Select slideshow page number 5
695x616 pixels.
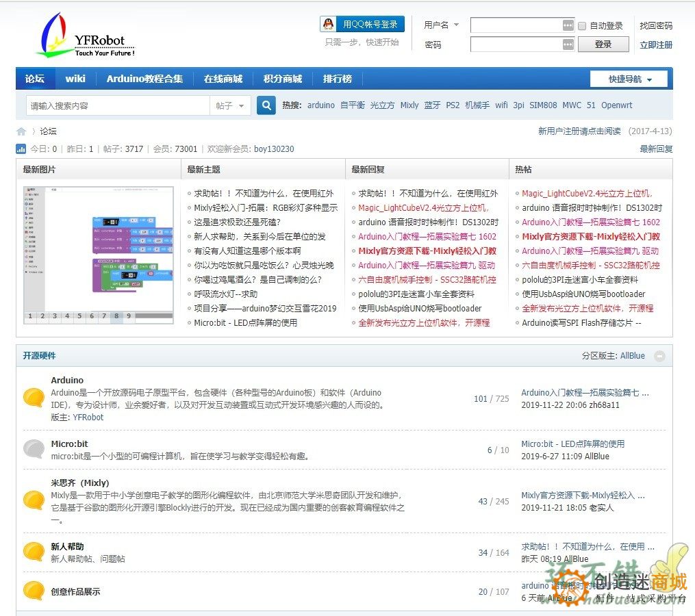79,316
